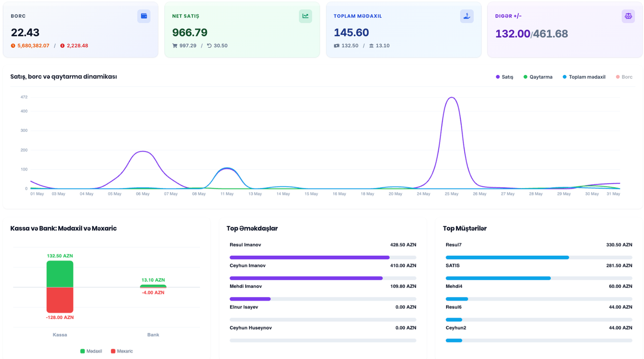Click the 25 May peak on the sales line
The width and height of the screenshot is (644, 359).
click(x=451, y=97)
